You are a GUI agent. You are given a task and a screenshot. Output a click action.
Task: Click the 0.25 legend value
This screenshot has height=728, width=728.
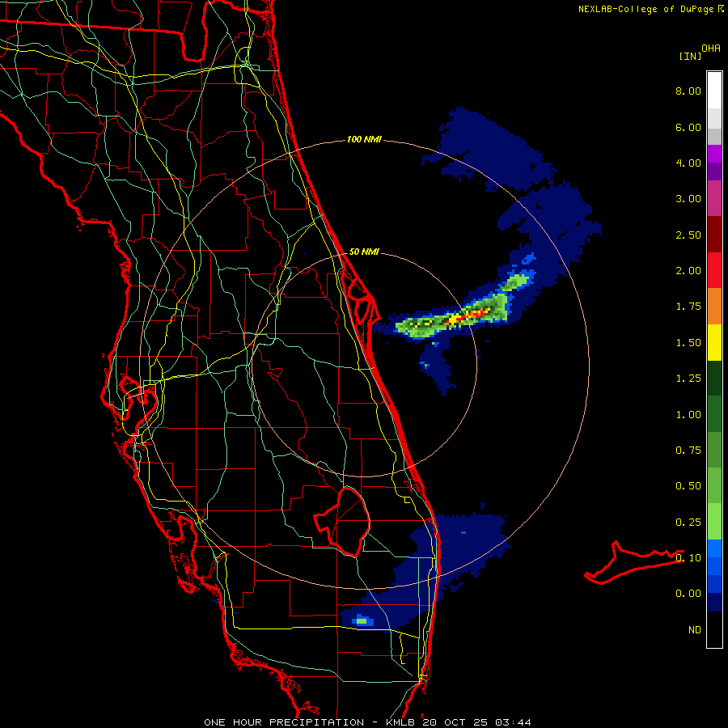(688, 523)
